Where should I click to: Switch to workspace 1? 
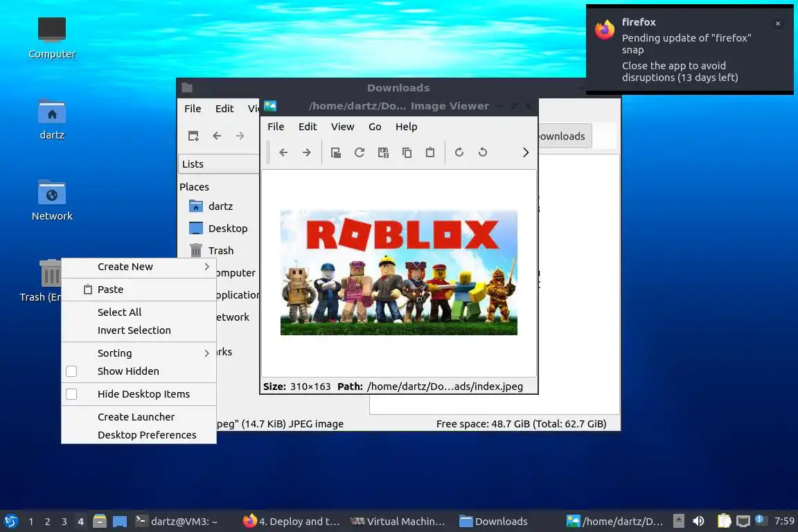click(x=31, y=522)
